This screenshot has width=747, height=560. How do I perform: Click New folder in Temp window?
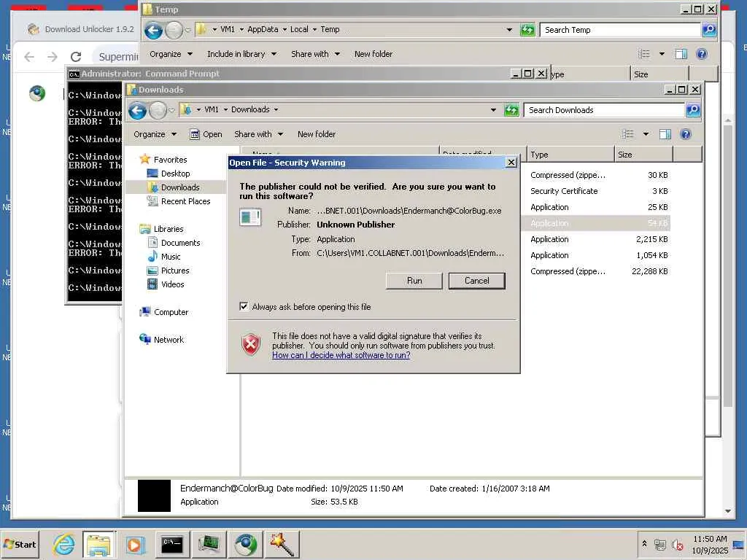click(x=373, y=54)
